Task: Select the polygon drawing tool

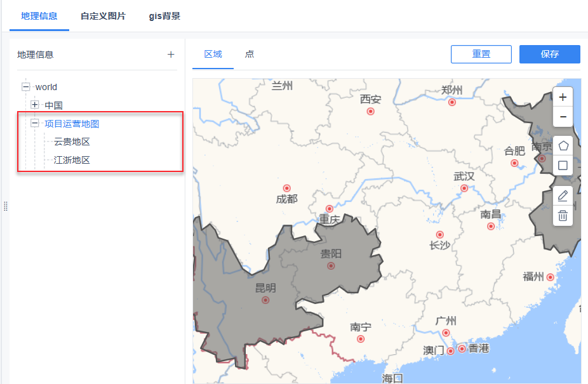Action: (x=563, y=145)
